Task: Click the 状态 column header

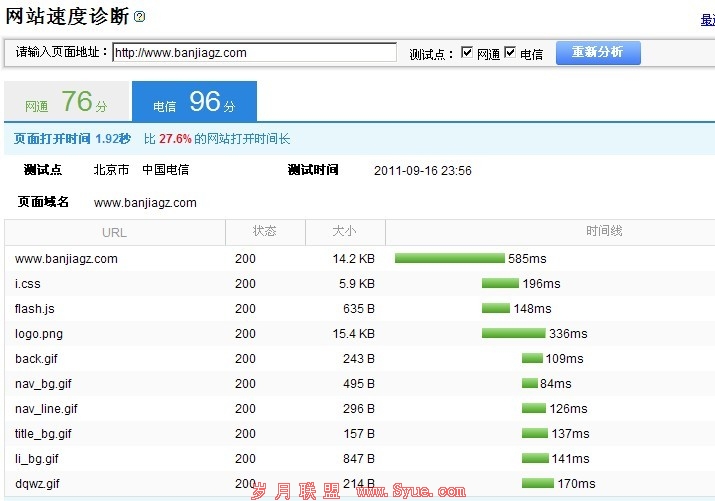Action: tap(264, 232)
